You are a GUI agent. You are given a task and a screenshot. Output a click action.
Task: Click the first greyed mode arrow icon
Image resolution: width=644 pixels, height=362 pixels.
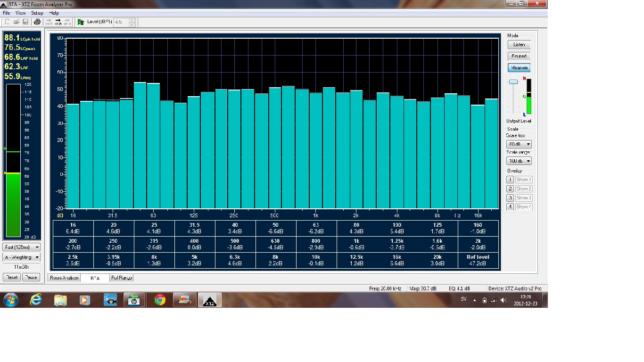click(49, 22)
